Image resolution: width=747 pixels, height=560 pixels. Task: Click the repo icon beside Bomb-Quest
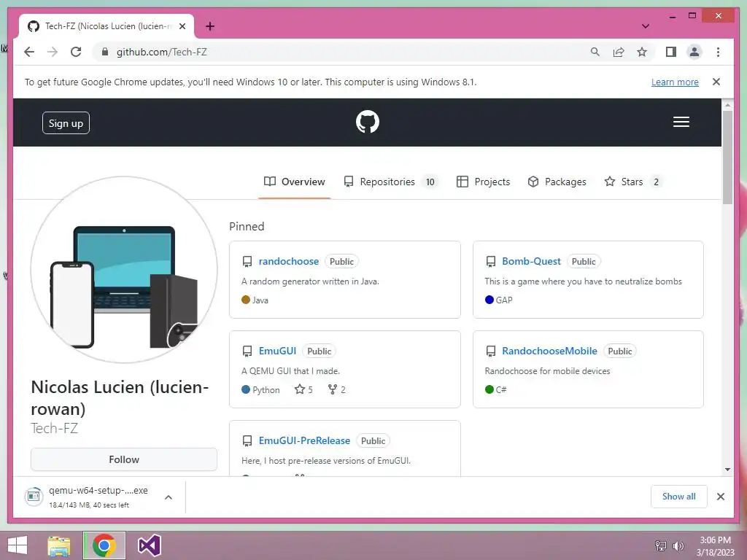(x=491, y=262)
